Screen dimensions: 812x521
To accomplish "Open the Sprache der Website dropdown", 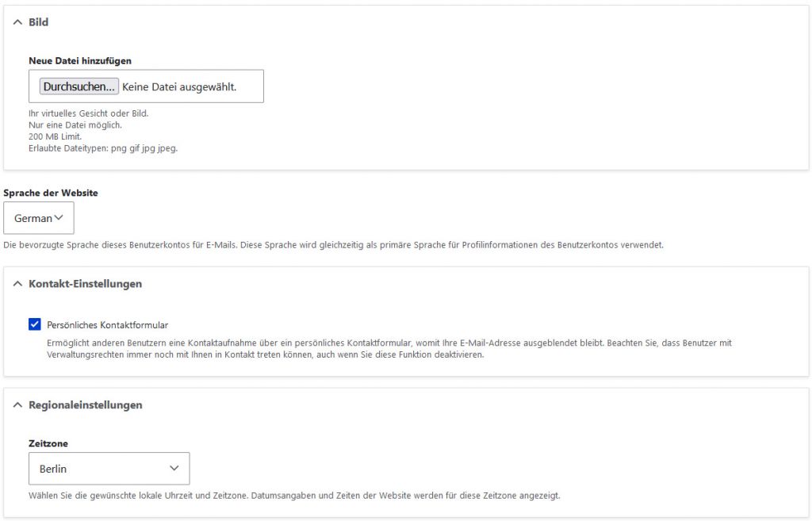I will click(x=38, y=218).
